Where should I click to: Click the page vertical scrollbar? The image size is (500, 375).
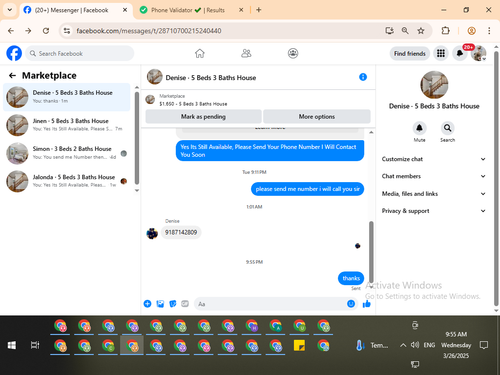point(496,178)
